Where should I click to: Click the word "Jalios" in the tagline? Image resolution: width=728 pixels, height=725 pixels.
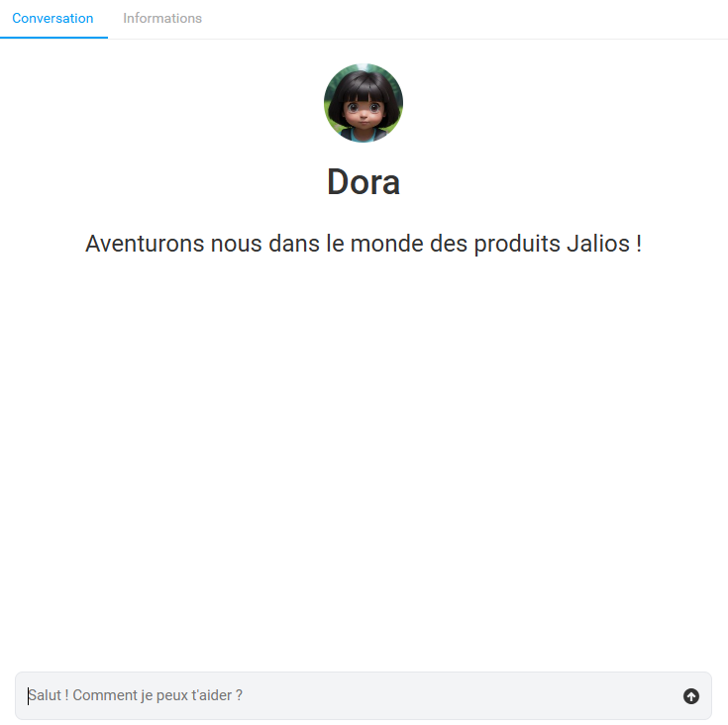(598, 244)
